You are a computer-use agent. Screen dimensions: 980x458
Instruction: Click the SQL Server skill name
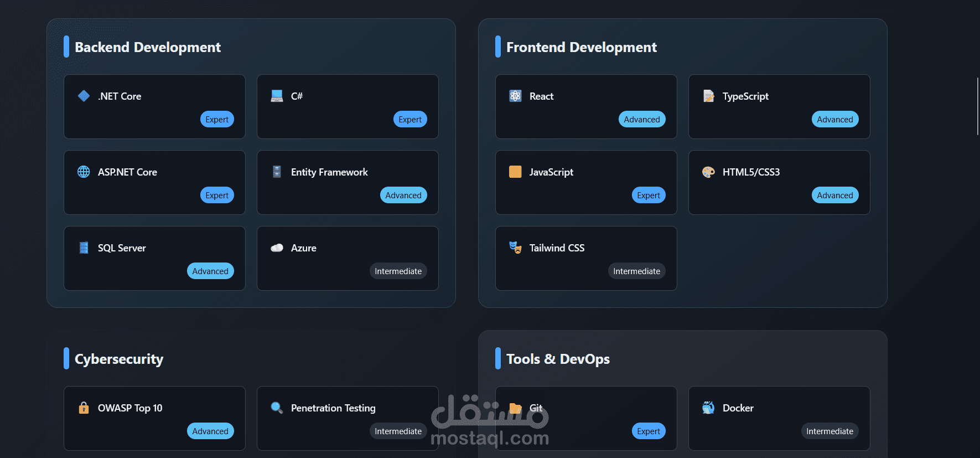[122, 248]
